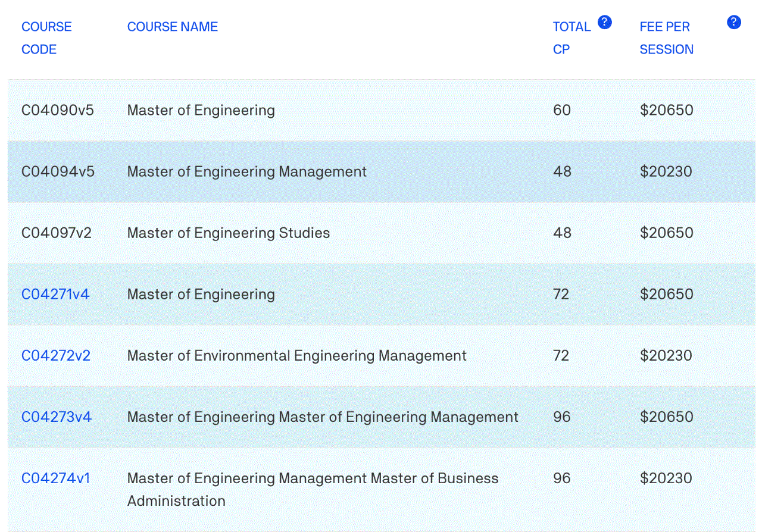This screenshot has width=762, height=532.
Task: Select course code C04097v2 text
Action: [57, 233]
